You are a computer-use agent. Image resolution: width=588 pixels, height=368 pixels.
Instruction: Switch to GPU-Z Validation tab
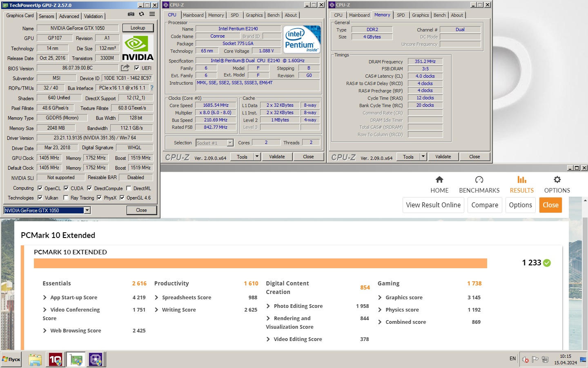pyautogui.click(x=94, y=16)
